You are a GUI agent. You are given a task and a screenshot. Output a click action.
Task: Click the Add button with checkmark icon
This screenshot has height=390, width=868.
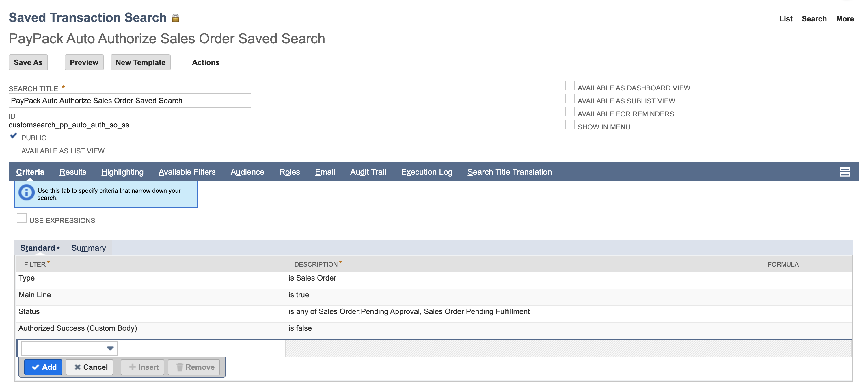click(x=43, y=367)
